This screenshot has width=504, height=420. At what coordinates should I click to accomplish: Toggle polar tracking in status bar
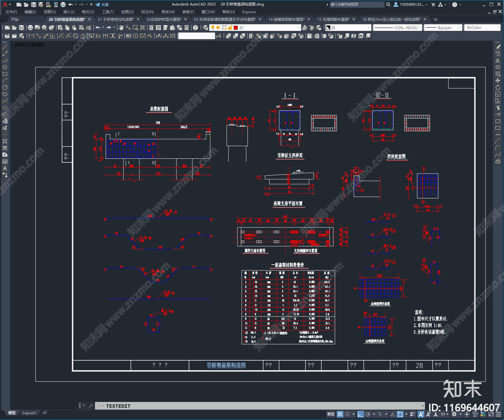pos(368,414)
